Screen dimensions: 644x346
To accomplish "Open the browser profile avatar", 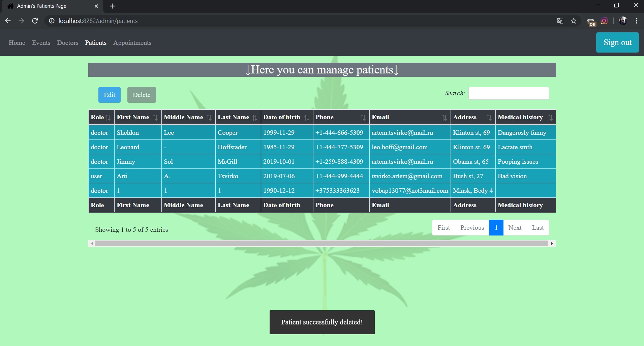I will (623, 21).
